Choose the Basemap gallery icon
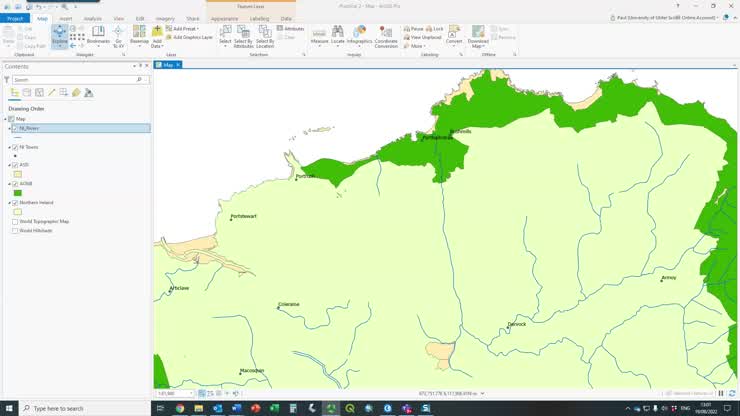 click(x=139, y=36)
